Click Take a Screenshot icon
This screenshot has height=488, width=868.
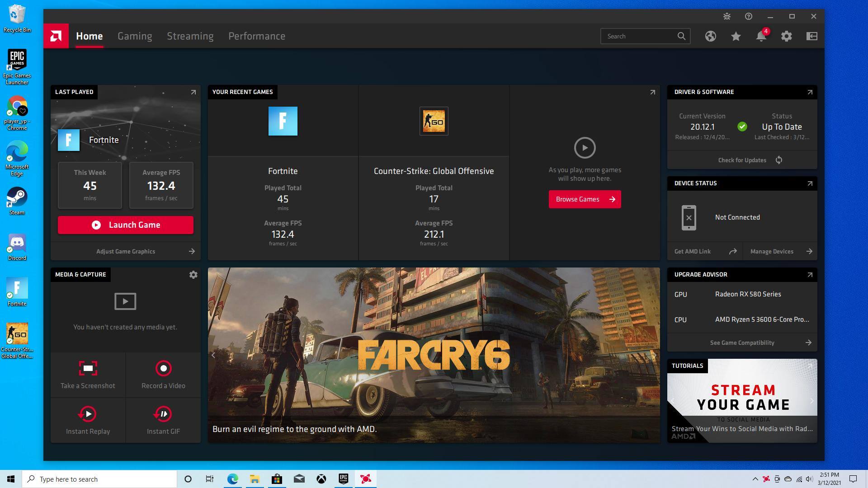click(x=88, y=368)
